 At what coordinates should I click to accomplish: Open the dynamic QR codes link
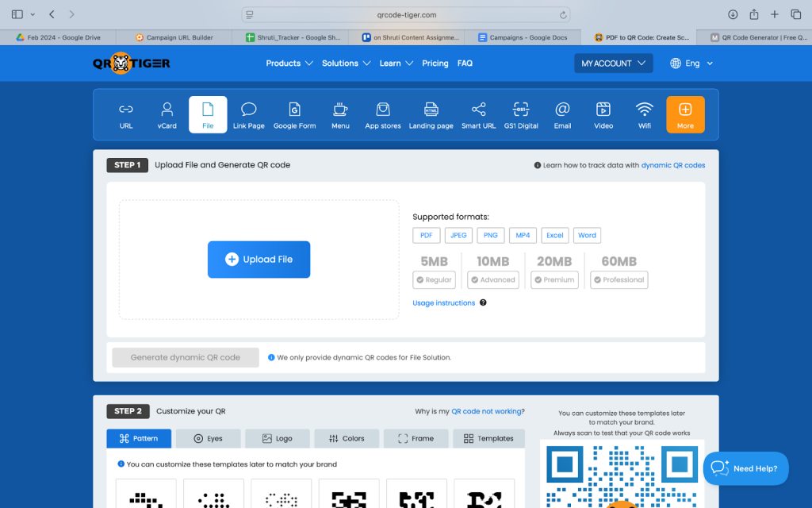672,165
